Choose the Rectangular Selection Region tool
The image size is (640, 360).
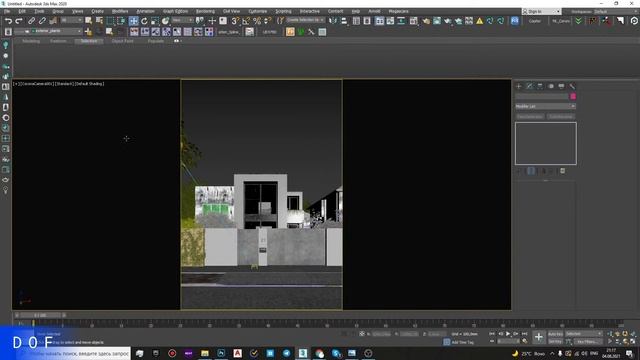(x=110, y=21)
